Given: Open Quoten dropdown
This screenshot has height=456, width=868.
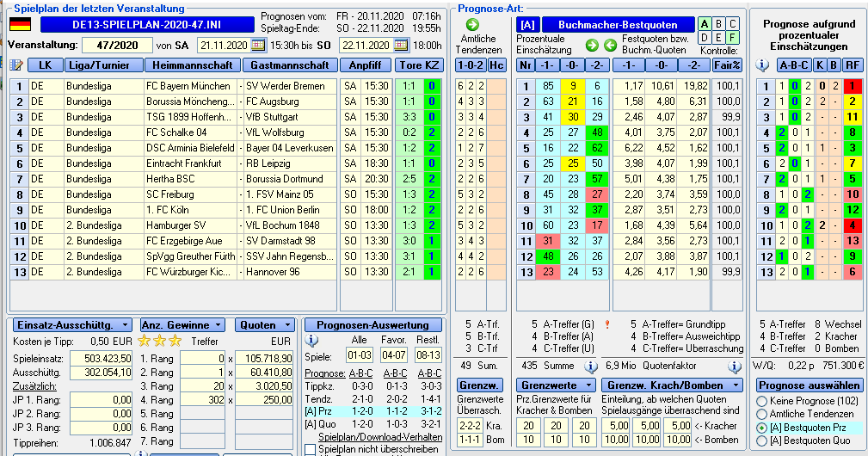Looking at the screenshot, I should tap(265, 325).
